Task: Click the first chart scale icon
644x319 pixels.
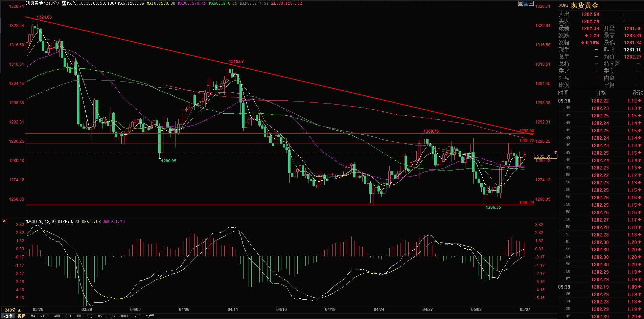Action: [520, 3]
